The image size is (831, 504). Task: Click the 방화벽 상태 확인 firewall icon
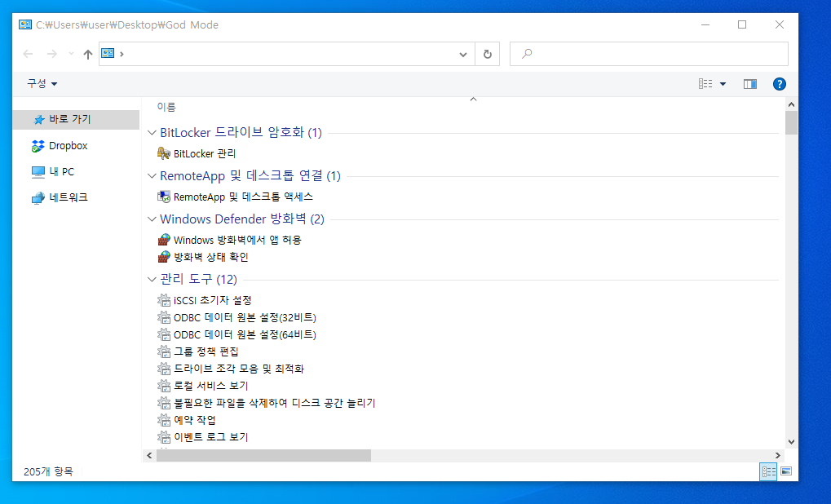(164, 257)
